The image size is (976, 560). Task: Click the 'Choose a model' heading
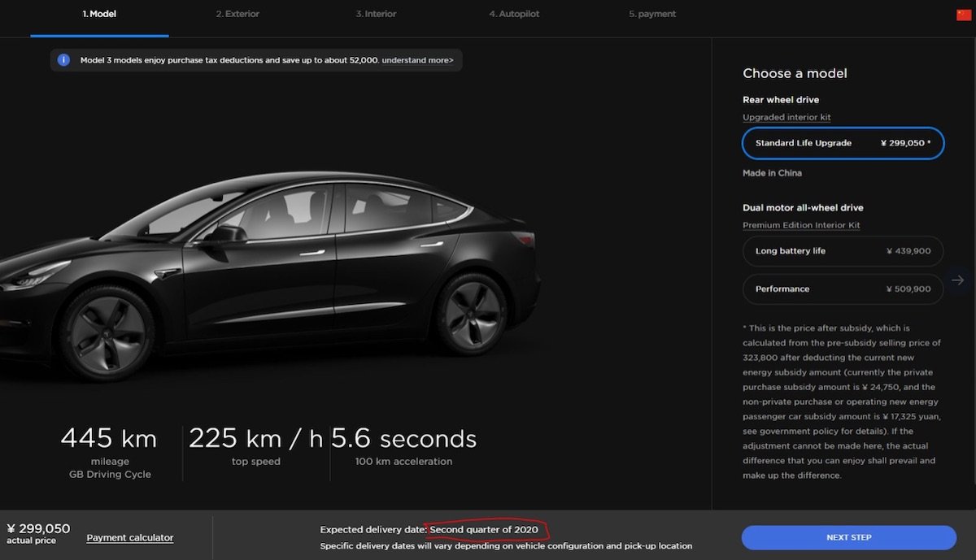(795, 73)
